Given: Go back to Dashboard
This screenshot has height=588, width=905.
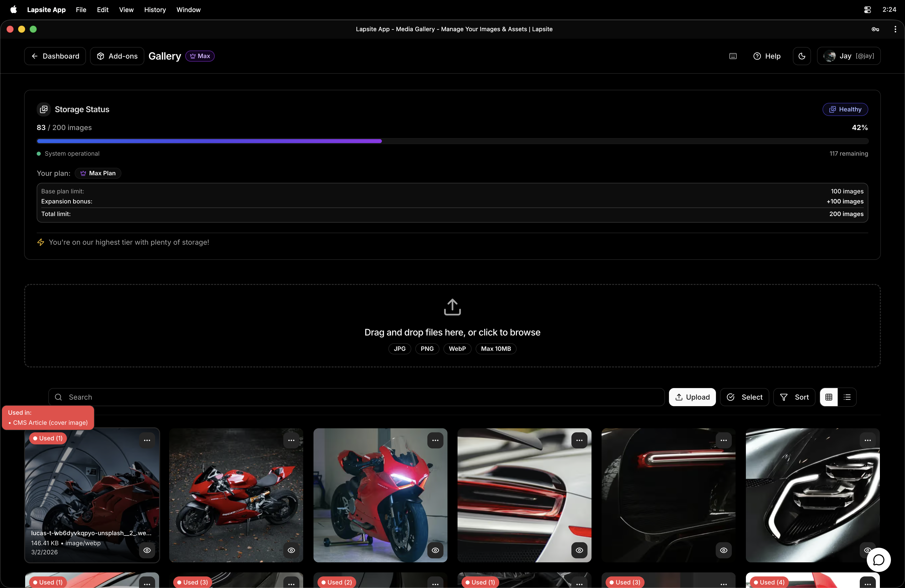Looking at the screenshot, I should pos(55,56).
